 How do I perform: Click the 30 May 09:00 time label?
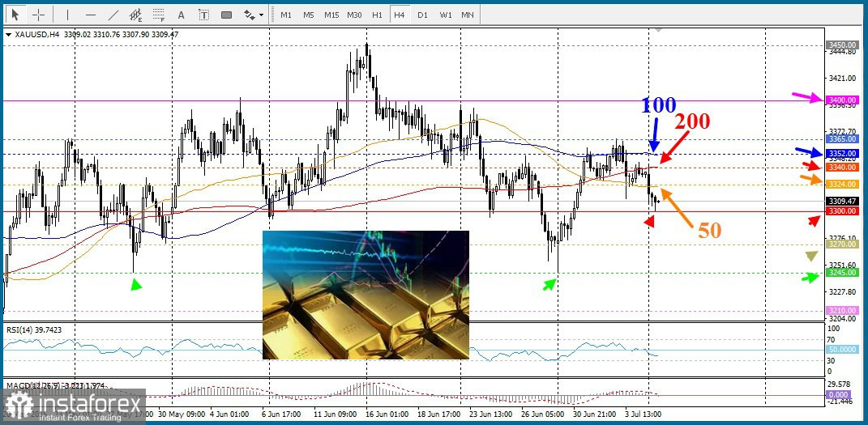click(181, 414)
